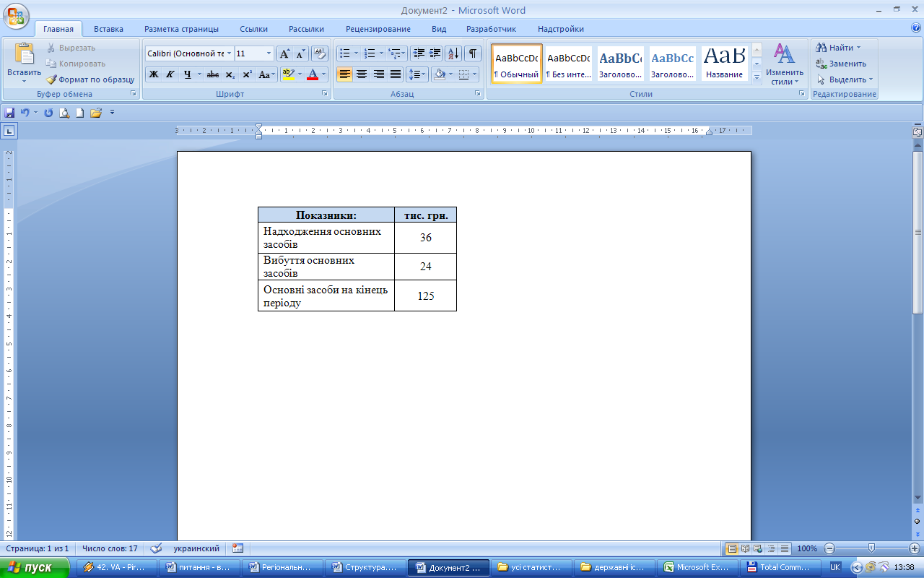Apply the Название style
This screenshot has width=924, height=578.
[x=725, y=64]
